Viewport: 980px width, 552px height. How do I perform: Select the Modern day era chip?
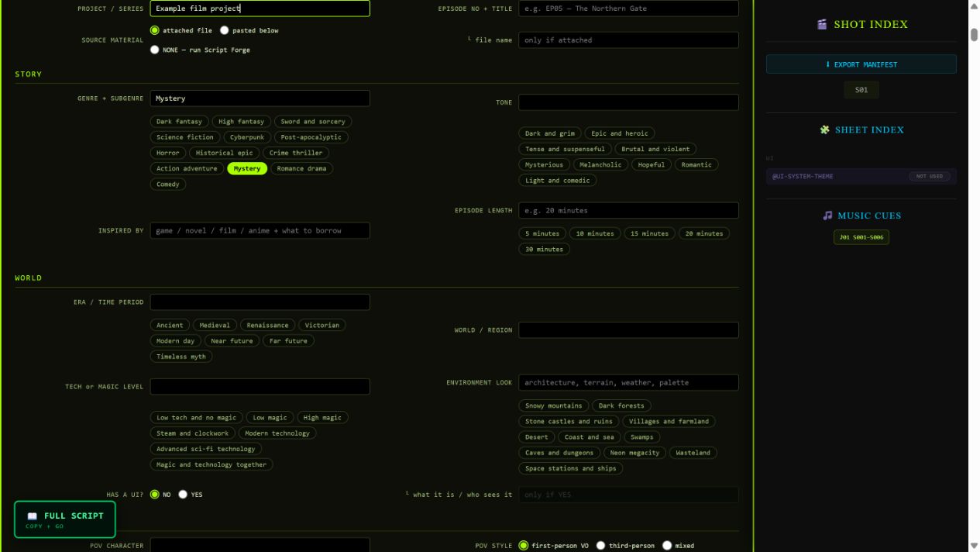[175, 340]
